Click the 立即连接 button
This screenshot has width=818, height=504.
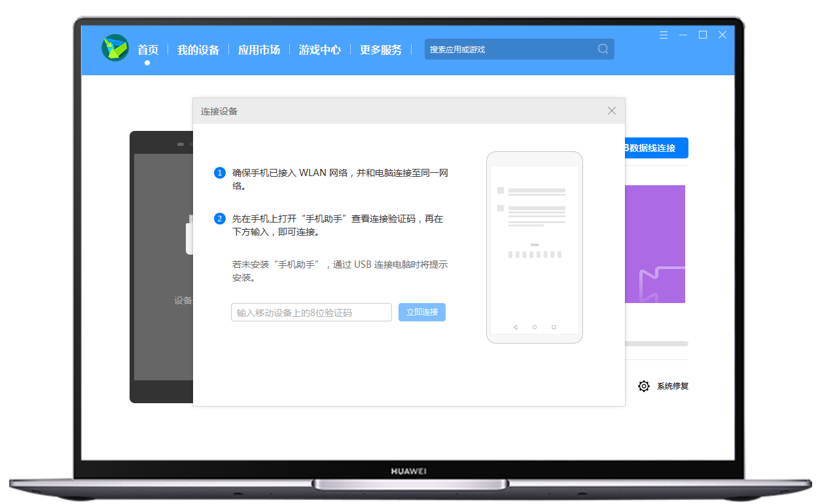click(x=421, y=312)
